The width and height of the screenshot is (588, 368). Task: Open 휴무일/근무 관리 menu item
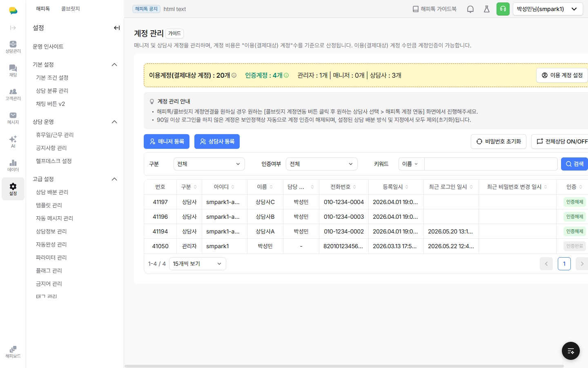pyautogui.click(x=55, y=135)
